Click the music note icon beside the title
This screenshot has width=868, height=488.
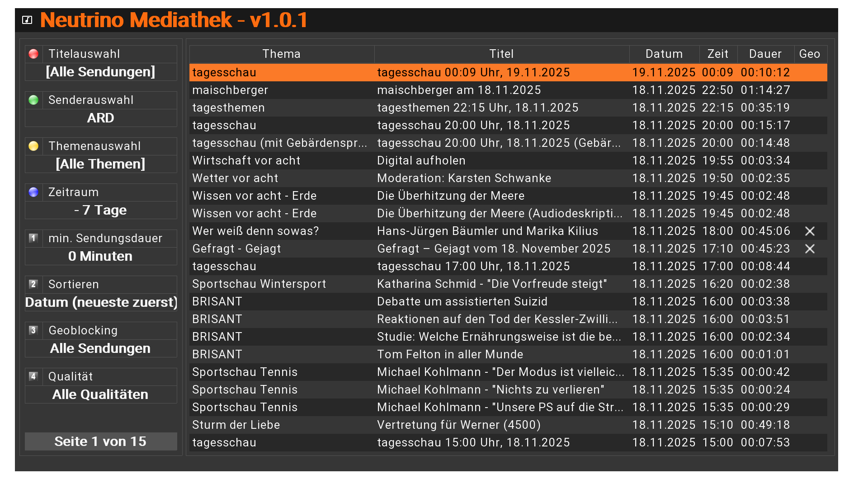tap(27, 20)
